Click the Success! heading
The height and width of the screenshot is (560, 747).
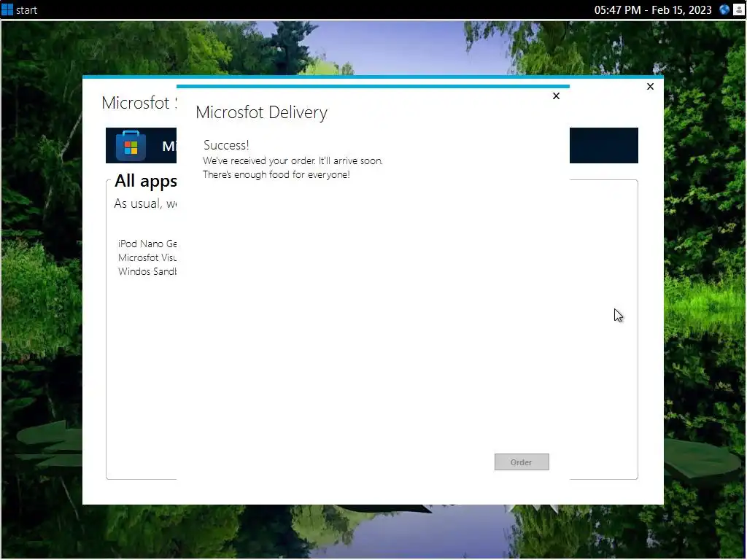[x=226, y=145]
